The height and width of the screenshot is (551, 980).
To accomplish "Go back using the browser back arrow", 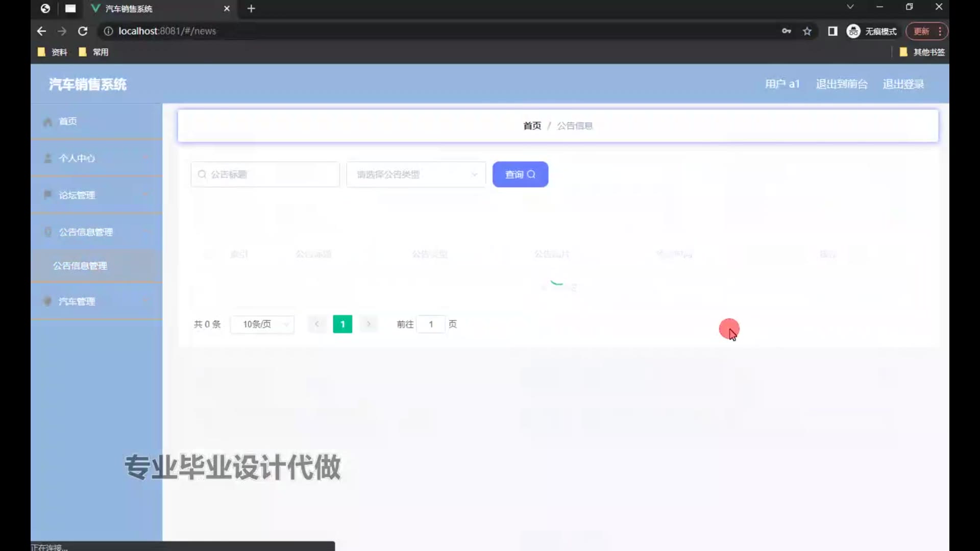I will [41, 31].
